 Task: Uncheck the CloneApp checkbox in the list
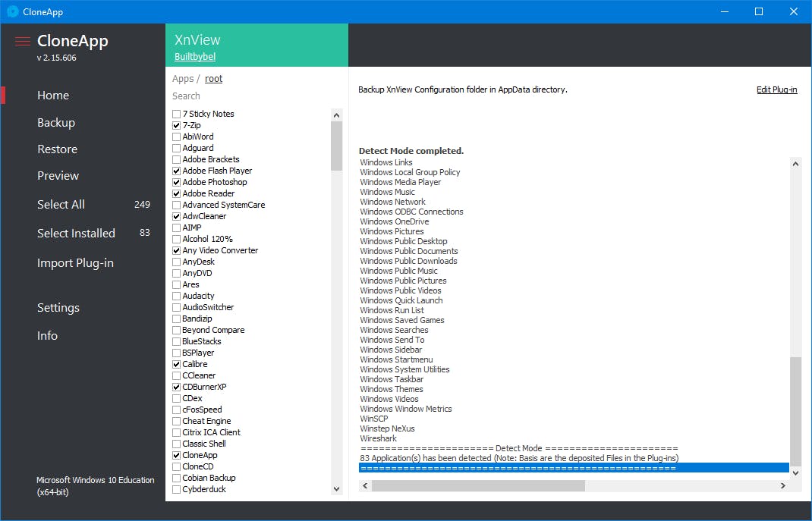coord(177,455)
